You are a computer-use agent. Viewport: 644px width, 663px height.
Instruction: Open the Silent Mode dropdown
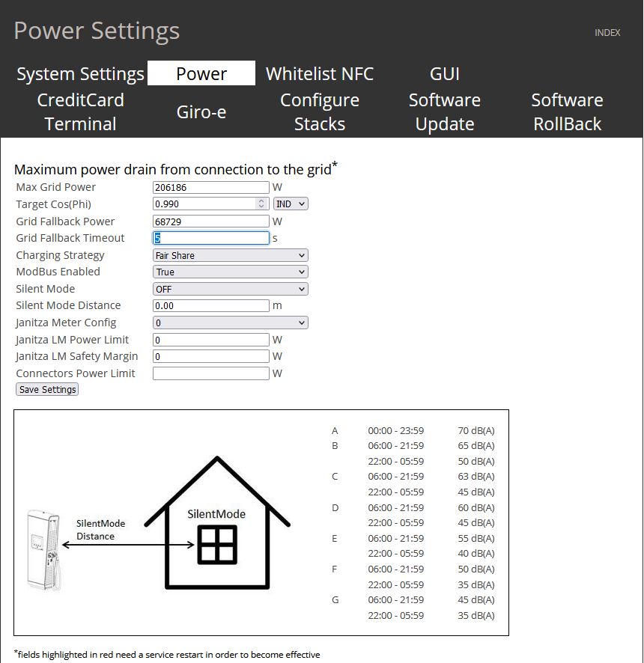[230, 289]
